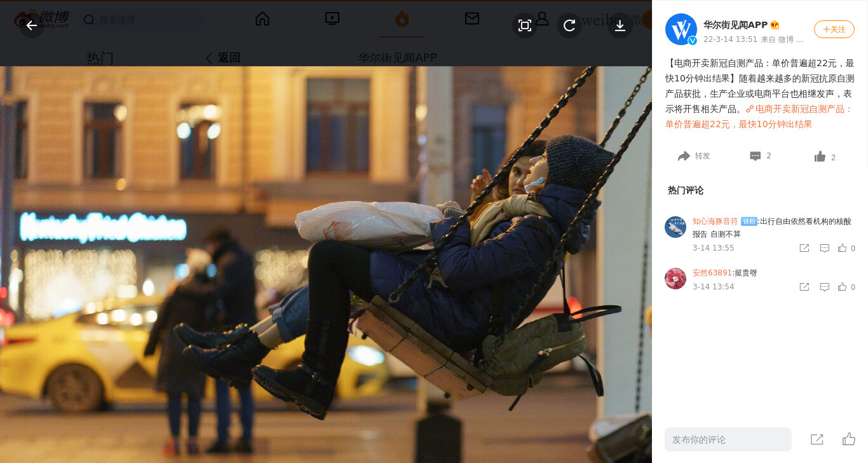This screenshot has width=868, height=463.
Task: Follow the account with +关注 button
Action: point(834,29)
